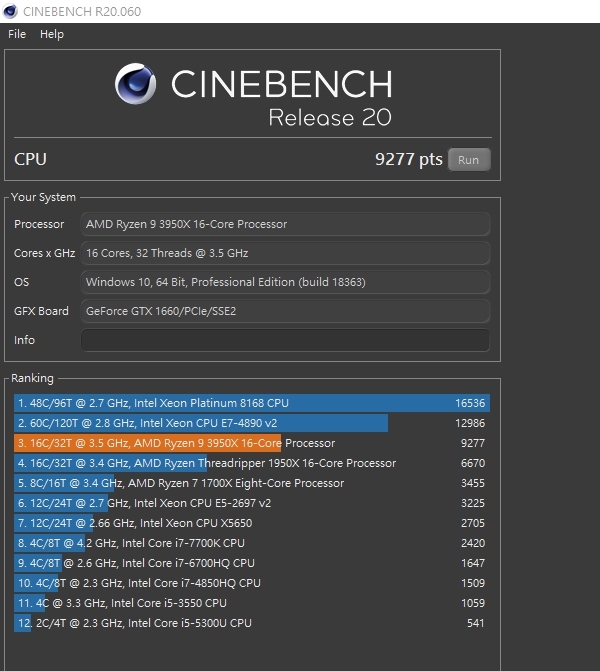Click the Your System group heading

click(x=43, y=197)
